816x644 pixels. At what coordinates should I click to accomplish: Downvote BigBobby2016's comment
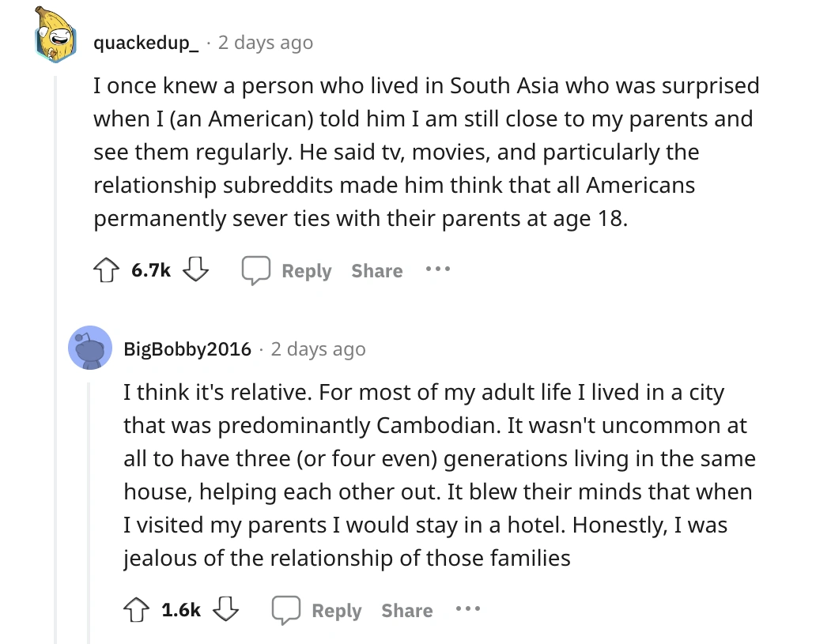225,609
